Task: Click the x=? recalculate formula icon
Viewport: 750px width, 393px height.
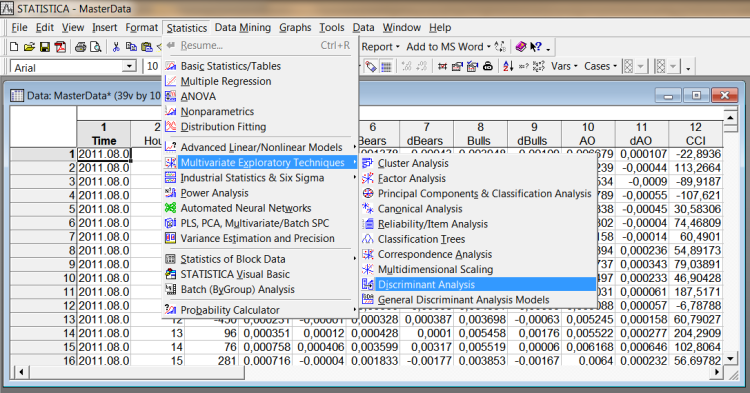Action: 524,66
